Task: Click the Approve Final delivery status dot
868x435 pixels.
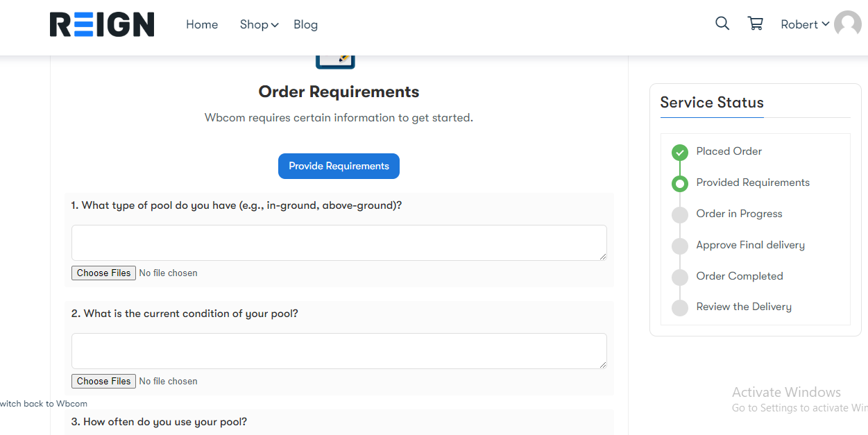Action: coord(680,246)
